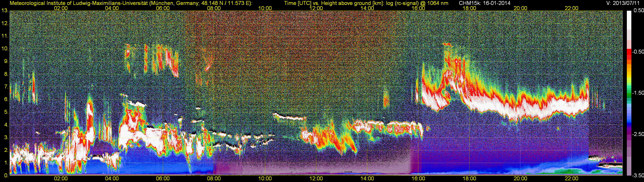Select the 04:00 tick on the bottom time axis
This screenshot has width=644, height=182.
112,179
